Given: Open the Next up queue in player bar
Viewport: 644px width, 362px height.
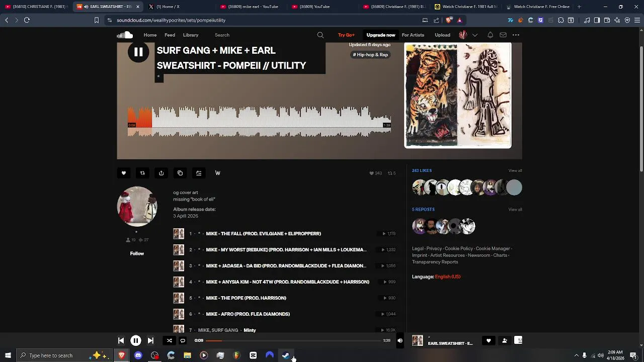Looking at the screenshot, I should click(x=518, y=340).
